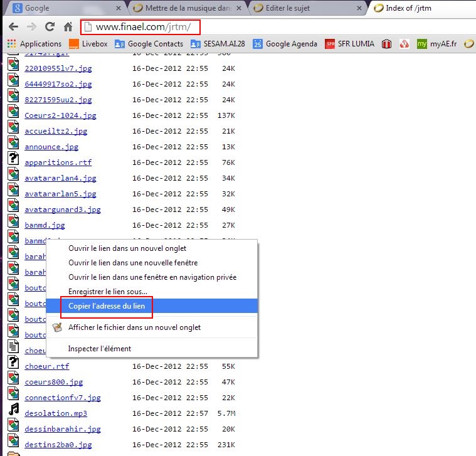Click the image icon next to Coeurs2-1024.jpg
This screenshot has width=476, height=456.
13,112
